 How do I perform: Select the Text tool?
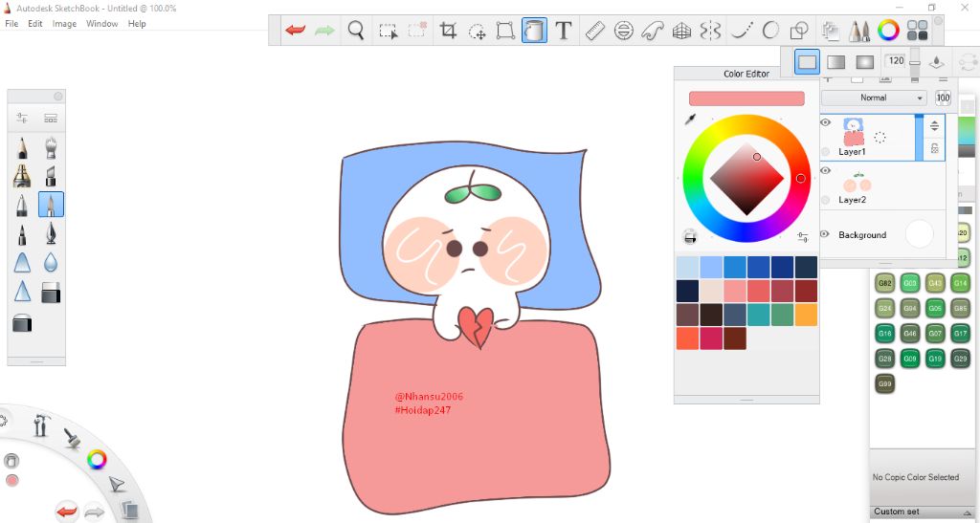[563, 30]
